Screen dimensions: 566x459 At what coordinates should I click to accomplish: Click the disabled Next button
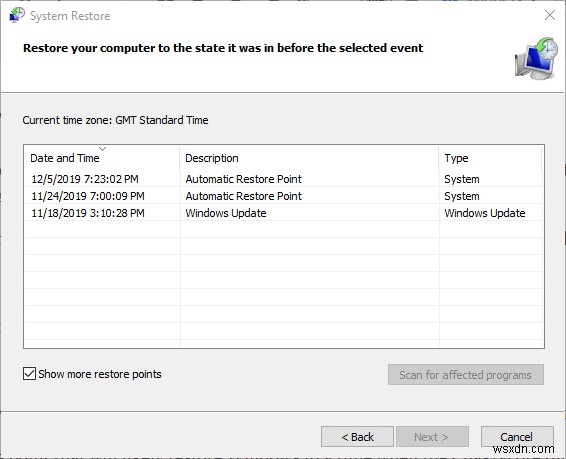click(432, 437)
